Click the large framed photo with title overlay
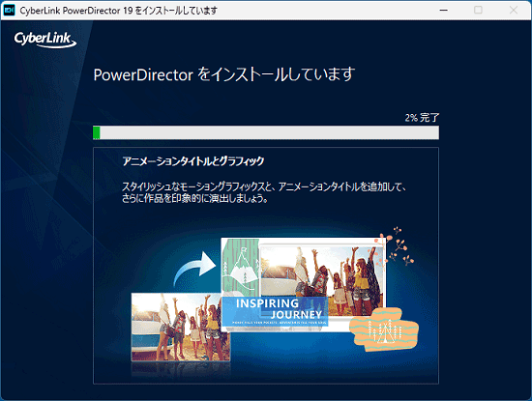 304,284
